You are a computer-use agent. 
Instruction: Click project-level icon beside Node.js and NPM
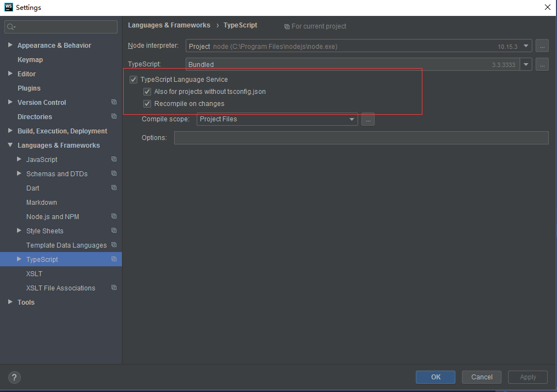[x=114, y=216]
